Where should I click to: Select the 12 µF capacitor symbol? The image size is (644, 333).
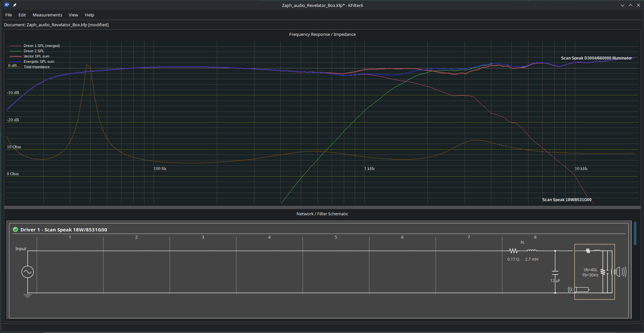tap(555, 273)
